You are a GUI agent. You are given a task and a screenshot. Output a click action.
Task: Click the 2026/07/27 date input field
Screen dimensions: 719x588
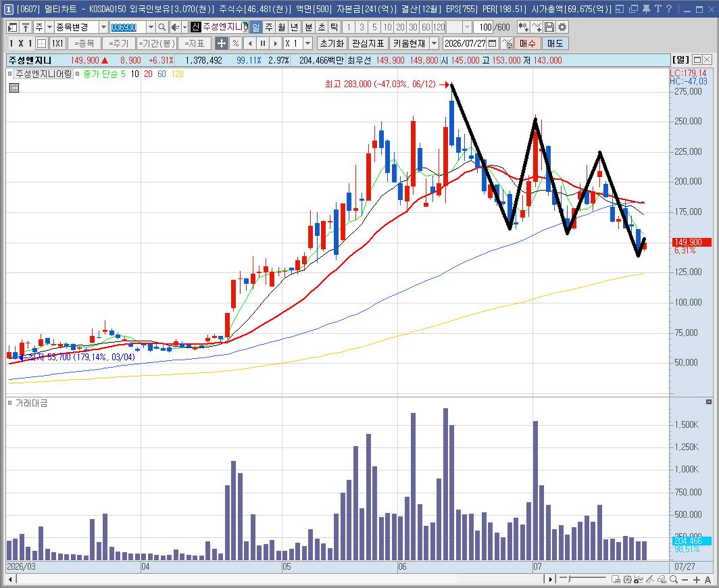(x=464, y=43)
